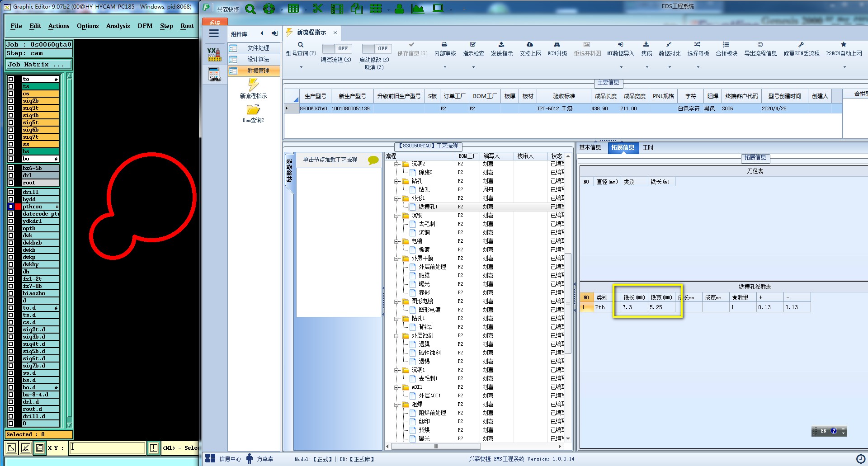This screenshot has width=868, height=466.
Task: Click the green user person icon
Action: 399,9
